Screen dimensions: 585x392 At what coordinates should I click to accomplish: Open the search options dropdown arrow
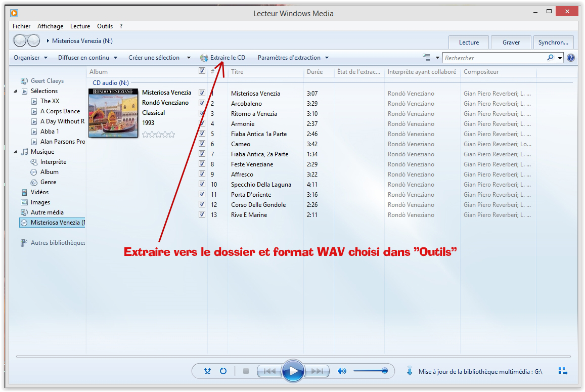coord(560,58)
